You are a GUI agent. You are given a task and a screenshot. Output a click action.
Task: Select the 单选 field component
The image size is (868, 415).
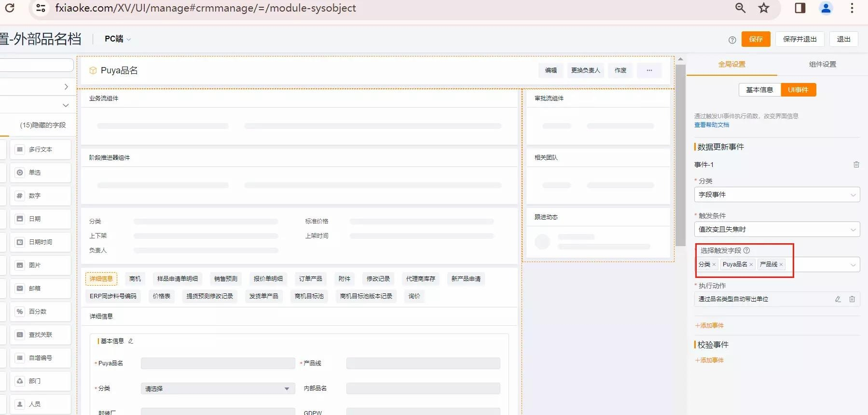[41, 173]
